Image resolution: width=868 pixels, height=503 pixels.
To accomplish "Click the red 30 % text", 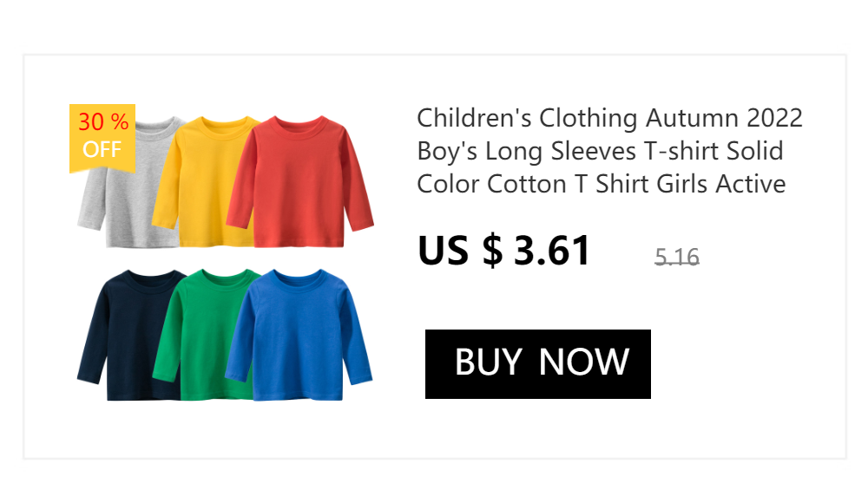I will [103, 121].
